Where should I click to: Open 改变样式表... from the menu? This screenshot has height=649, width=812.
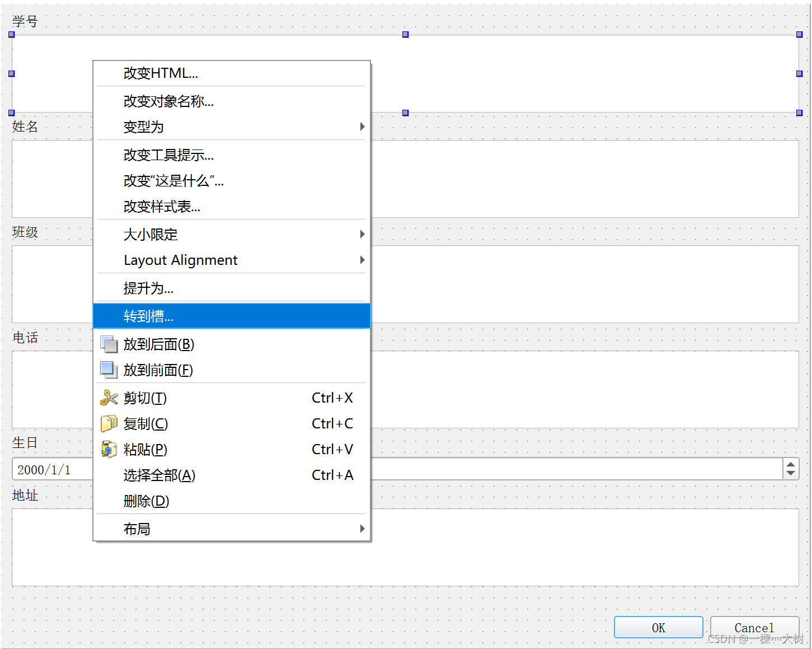(232, 207)
